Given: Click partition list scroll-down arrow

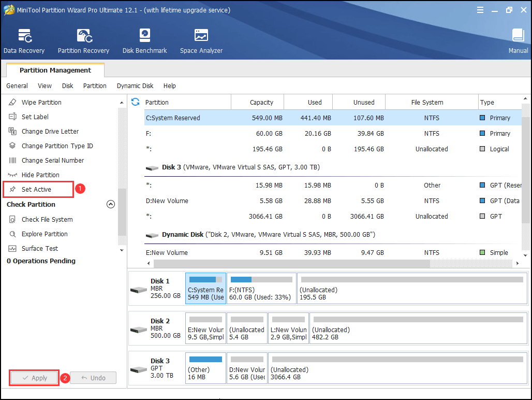Looking at the screenshot, I should click(x=525, y=255).
